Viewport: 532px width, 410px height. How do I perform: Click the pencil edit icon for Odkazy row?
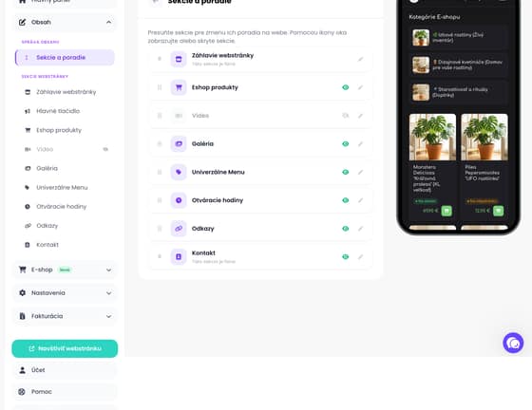point(360,229)
